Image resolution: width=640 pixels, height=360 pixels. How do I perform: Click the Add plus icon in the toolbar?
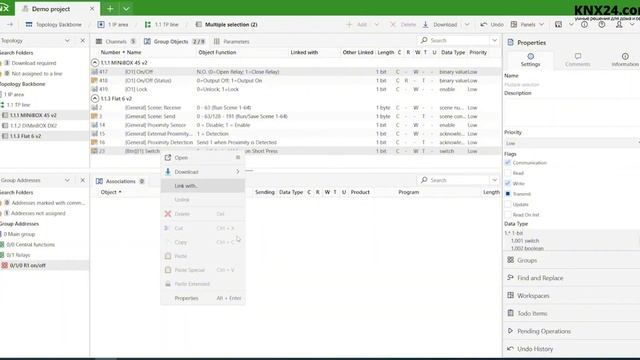coord(349,24)
